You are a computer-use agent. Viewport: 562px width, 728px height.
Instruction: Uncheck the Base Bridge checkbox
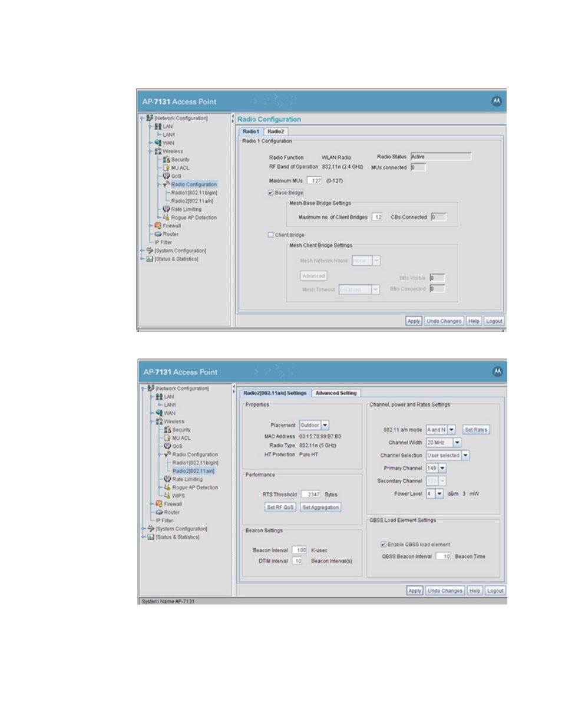270,193
